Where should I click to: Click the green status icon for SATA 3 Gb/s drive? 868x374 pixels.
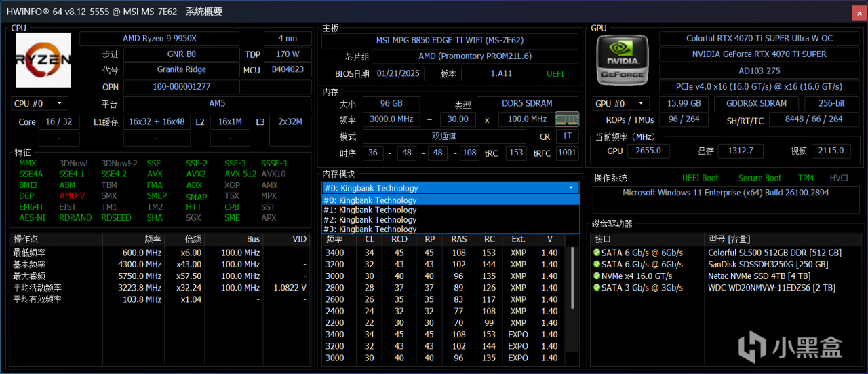tap(596, 288)
